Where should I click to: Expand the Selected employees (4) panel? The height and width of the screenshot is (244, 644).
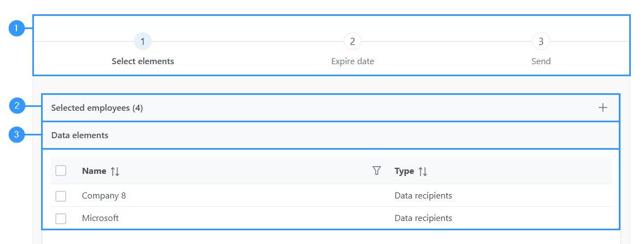331,108
